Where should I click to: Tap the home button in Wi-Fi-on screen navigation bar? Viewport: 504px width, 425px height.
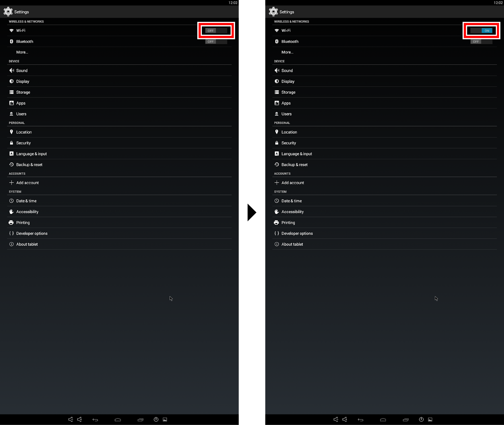point(383,420)
